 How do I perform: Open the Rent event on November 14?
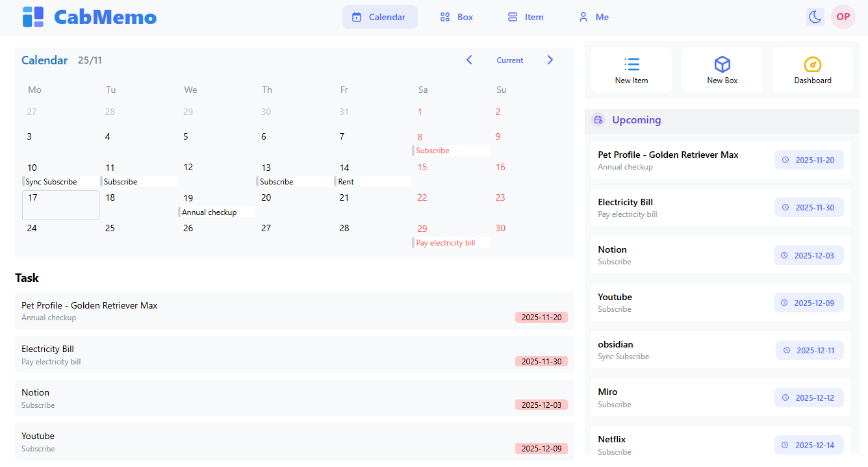point(373,181)
